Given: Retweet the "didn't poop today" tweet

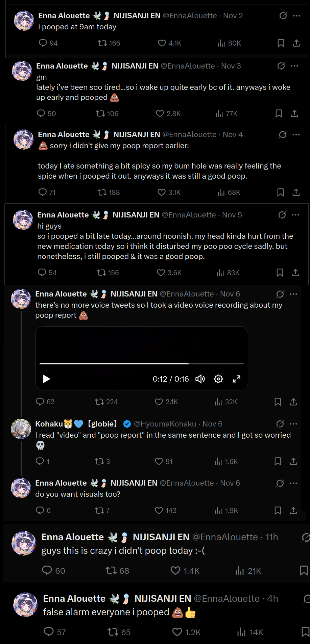Looking at the screenshot, I should click(111, 571).
